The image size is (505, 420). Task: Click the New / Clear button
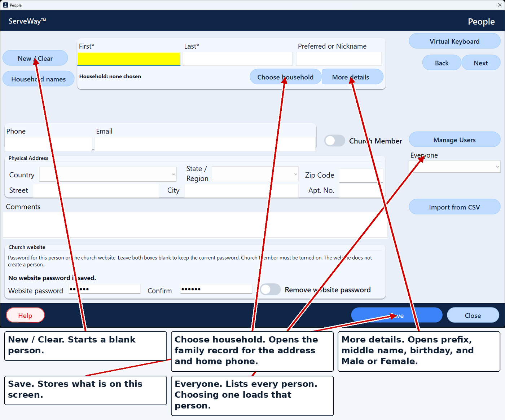tap(35, 58)
